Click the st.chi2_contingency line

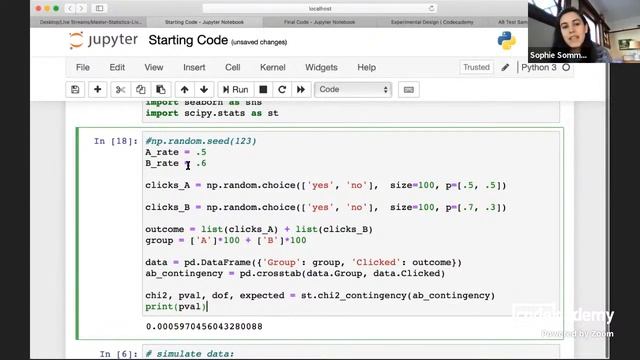(320, 295)
